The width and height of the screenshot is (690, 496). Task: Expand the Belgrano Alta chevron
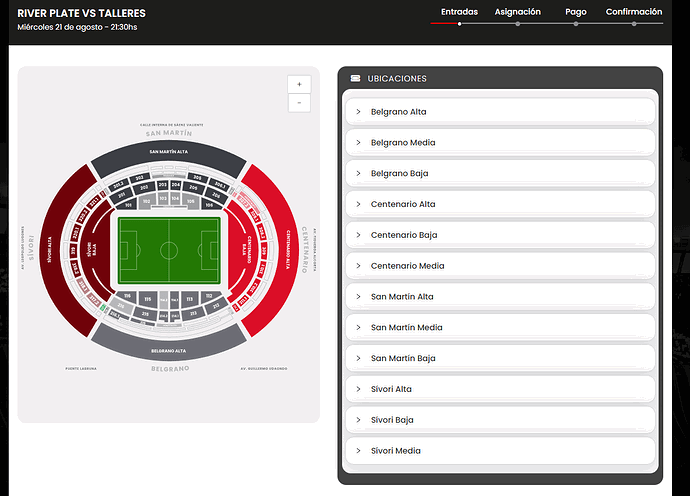358,112
